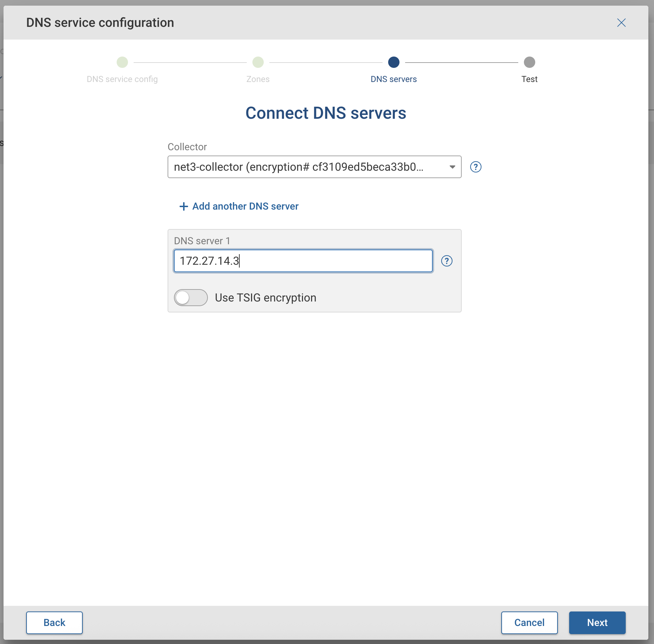654x644 pixels.
Task: Select the Test step label
Action: [x=529, y=79]
